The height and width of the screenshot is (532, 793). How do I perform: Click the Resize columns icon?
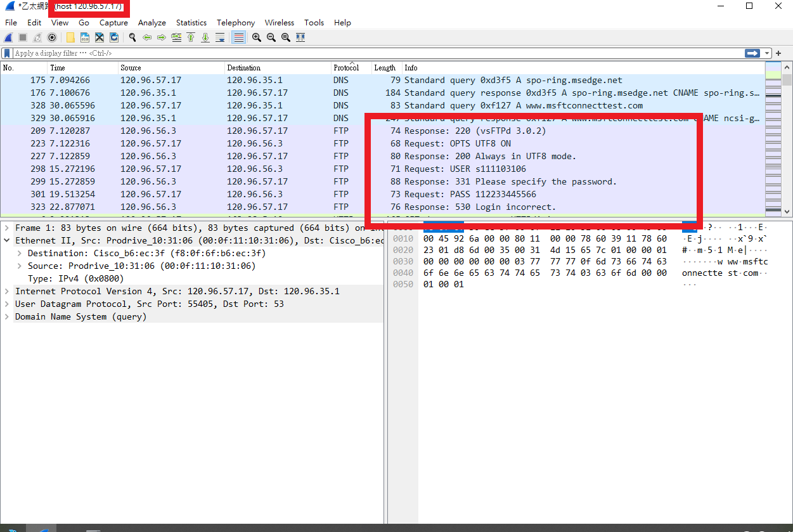click(x=300, y=37)
